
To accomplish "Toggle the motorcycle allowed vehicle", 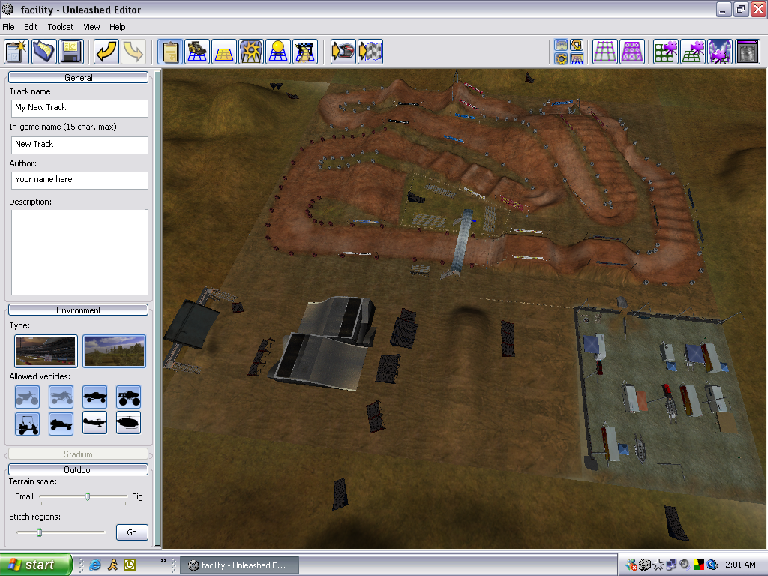I will coord(29,397).
